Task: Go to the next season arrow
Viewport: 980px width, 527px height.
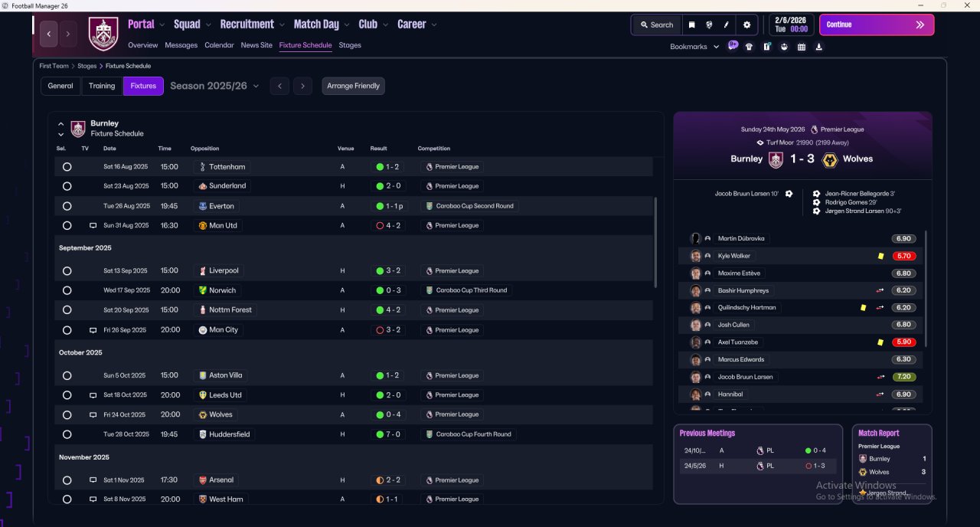Action: 302,86
